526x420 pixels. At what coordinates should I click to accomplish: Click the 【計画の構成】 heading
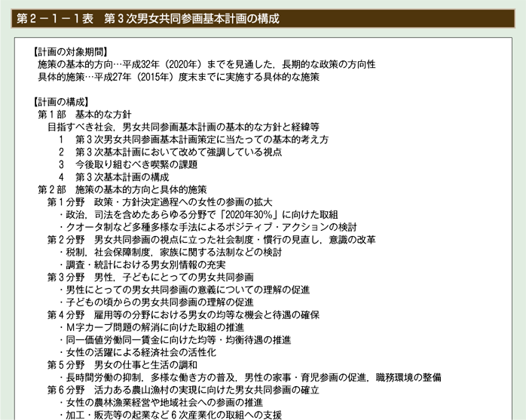[x=60, y=102]
